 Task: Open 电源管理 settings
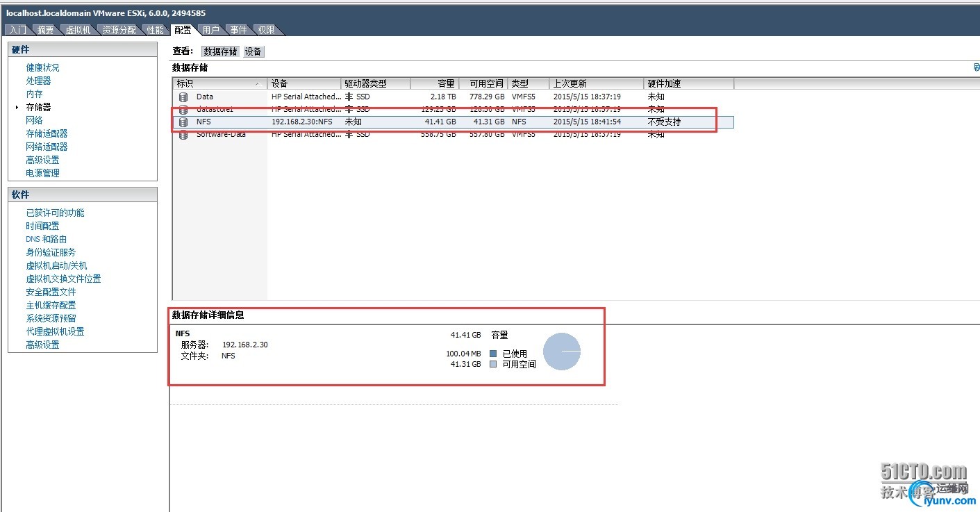pos(43,173)
